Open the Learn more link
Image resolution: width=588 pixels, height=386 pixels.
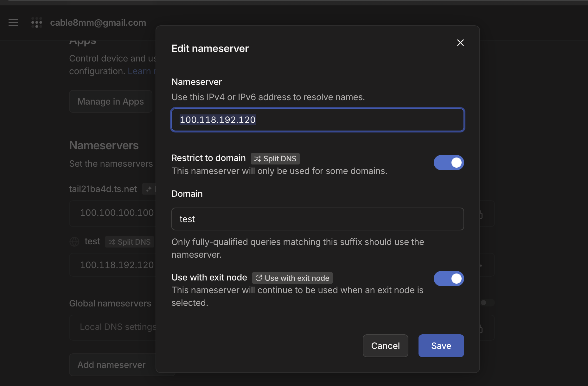[142, 71]
